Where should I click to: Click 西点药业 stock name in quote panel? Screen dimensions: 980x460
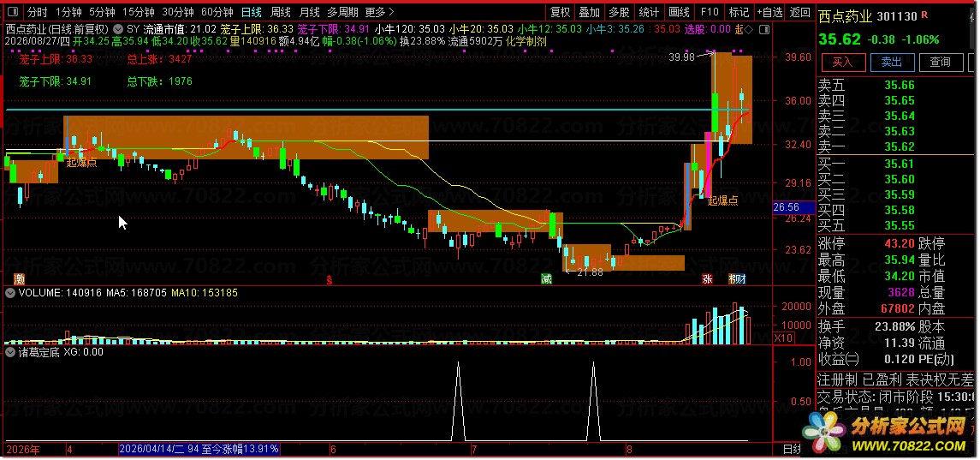[845, 16]
